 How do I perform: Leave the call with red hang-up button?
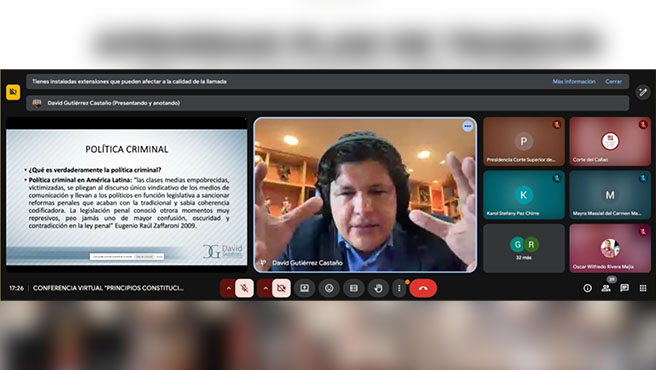tap(423, 288)
